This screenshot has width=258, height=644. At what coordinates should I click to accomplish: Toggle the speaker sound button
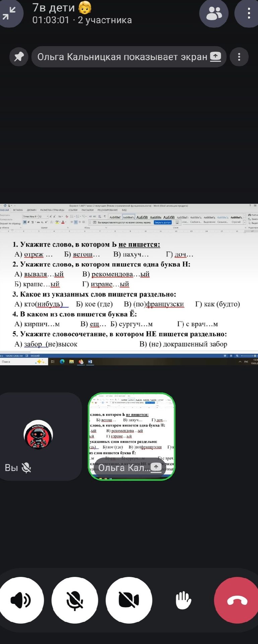pyautogui.click(x=21, y=600)
